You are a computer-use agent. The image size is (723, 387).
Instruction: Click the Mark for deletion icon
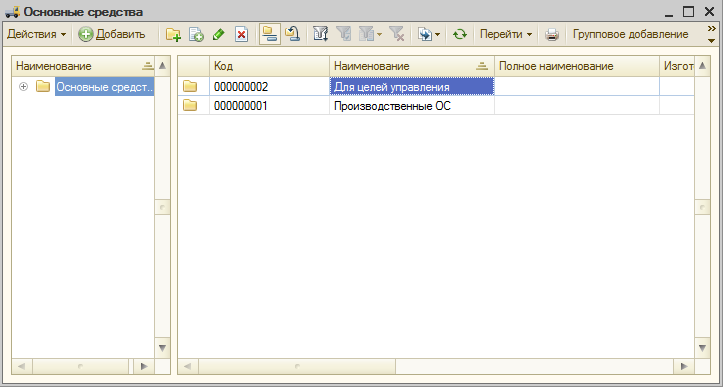(x=242, y=35)
